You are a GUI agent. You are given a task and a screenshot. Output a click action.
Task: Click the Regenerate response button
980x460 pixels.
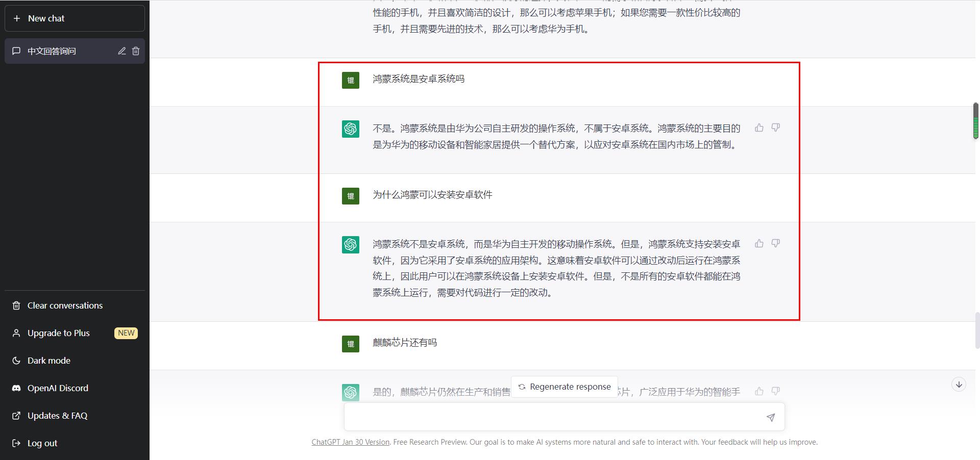point(564,387)
